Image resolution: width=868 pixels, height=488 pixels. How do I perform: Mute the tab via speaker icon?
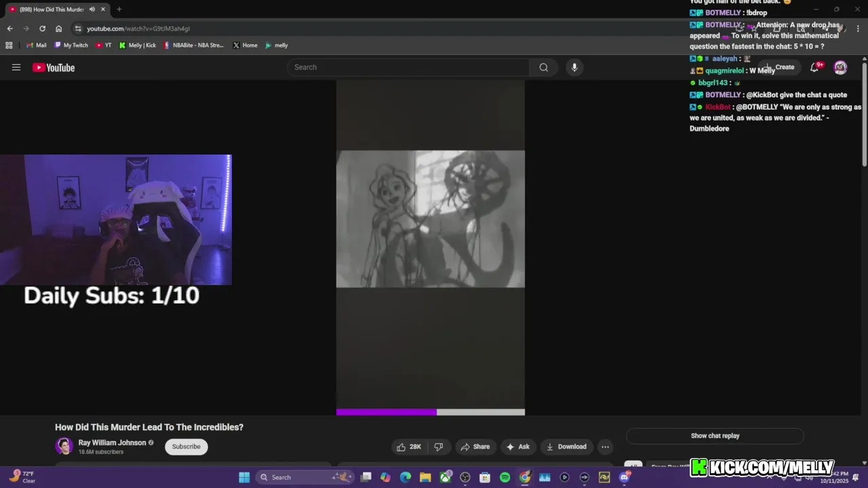click(92, 9)
